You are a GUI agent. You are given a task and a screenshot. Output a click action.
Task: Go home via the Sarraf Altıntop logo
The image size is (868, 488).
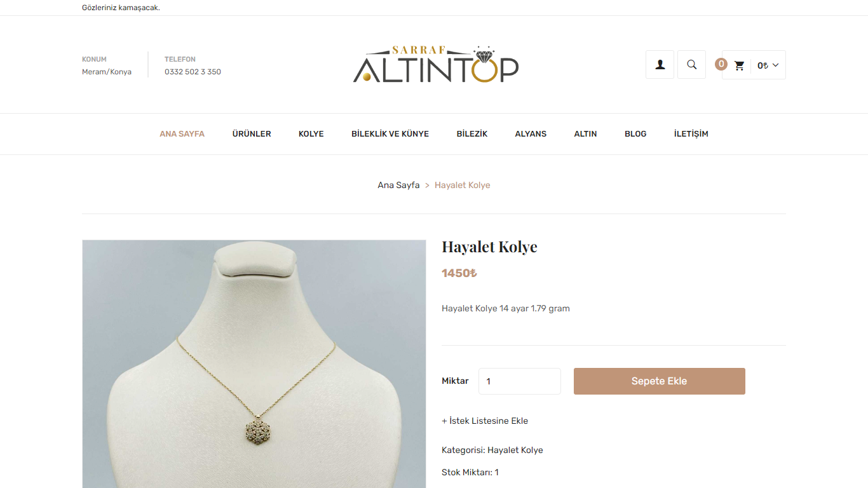(x=436, y=64)
